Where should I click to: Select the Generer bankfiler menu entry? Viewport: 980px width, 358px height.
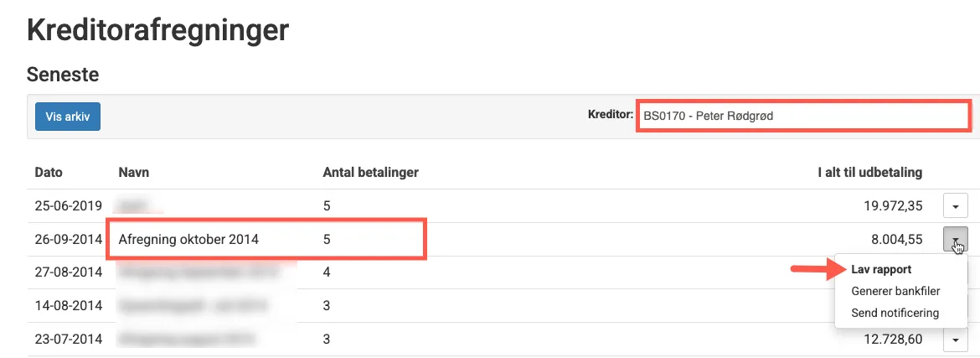click(895, 292)
